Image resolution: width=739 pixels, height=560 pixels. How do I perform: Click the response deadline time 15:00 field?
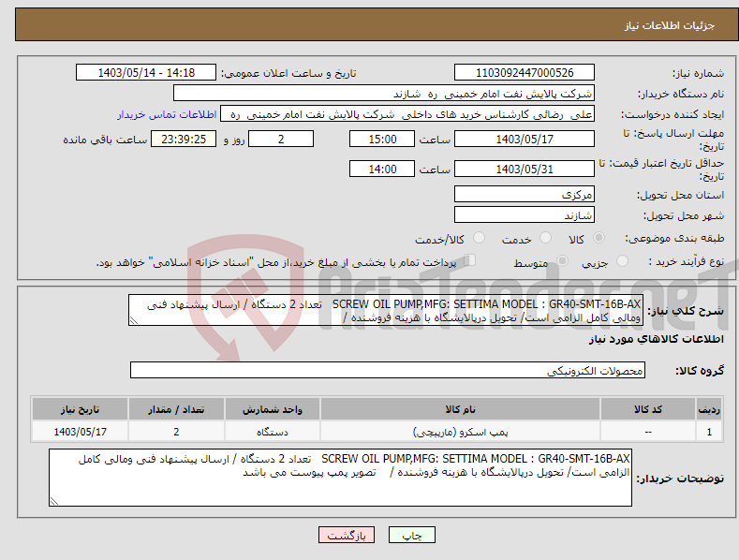point(382,139)
